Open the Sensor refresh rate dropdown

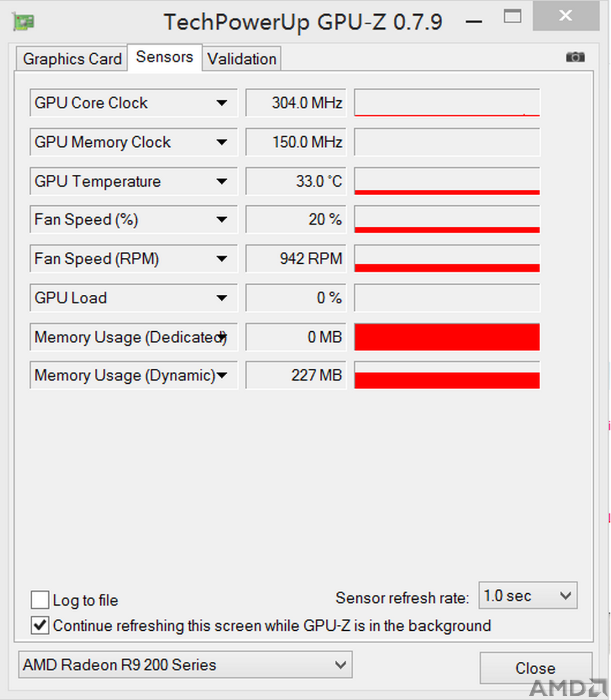click(x=527, y=596)
